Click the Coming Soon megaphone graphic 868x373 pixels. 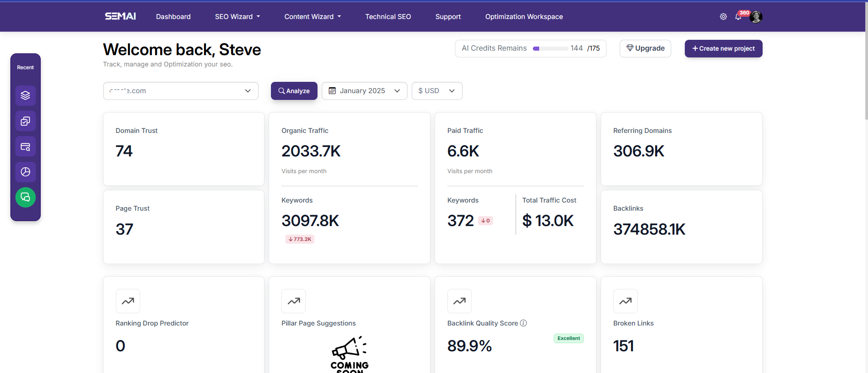(350, 354)
